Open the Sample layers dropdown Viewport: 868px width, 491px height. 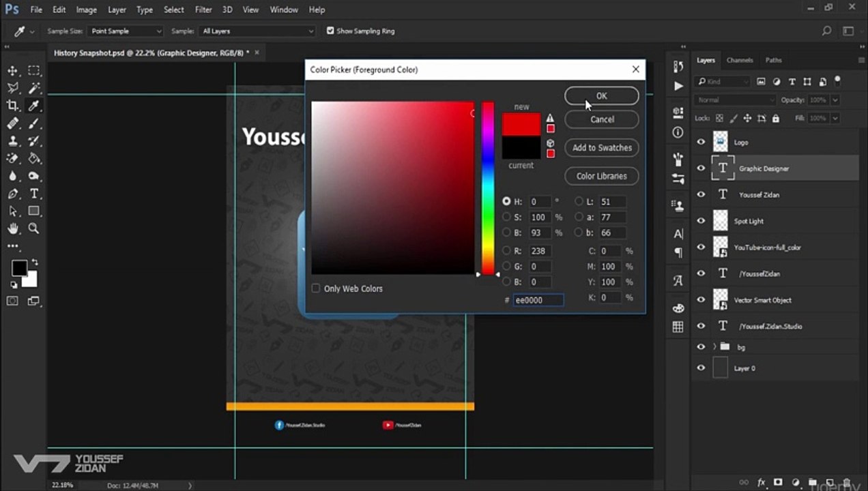click(x=258, y=31)
